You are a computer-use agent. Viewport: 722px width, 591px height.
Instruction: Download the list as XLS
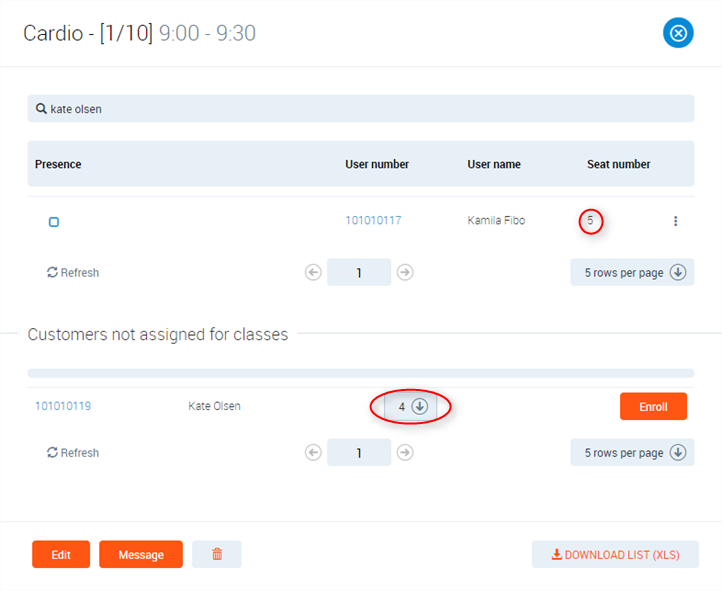(x=615, y=554)
